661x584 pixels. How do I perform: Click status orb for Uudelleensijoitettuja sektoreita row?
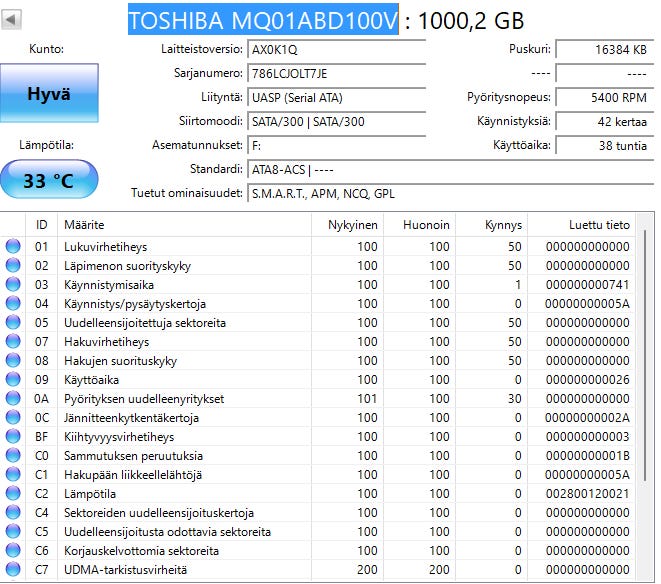(x=13, y=322)
